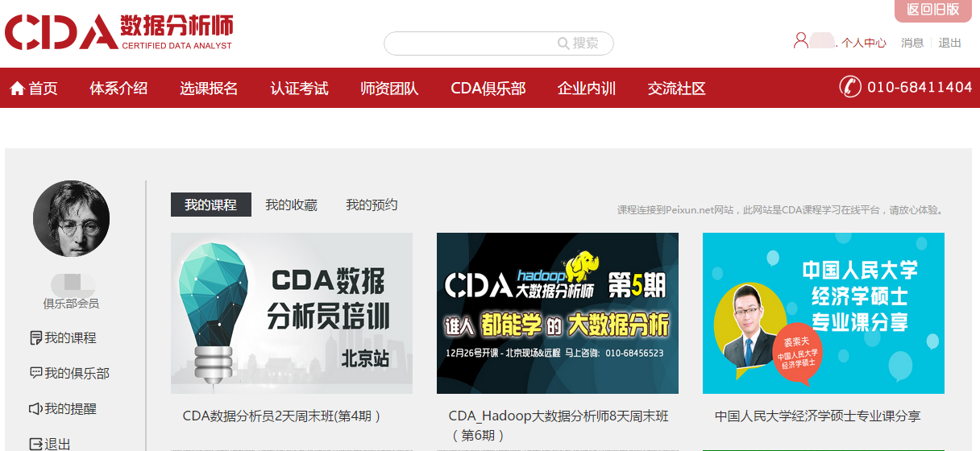Open the sidebar 我的俱乐部 link
The height and width of the screenshot is (451, 980).
[x=77, y=374]
